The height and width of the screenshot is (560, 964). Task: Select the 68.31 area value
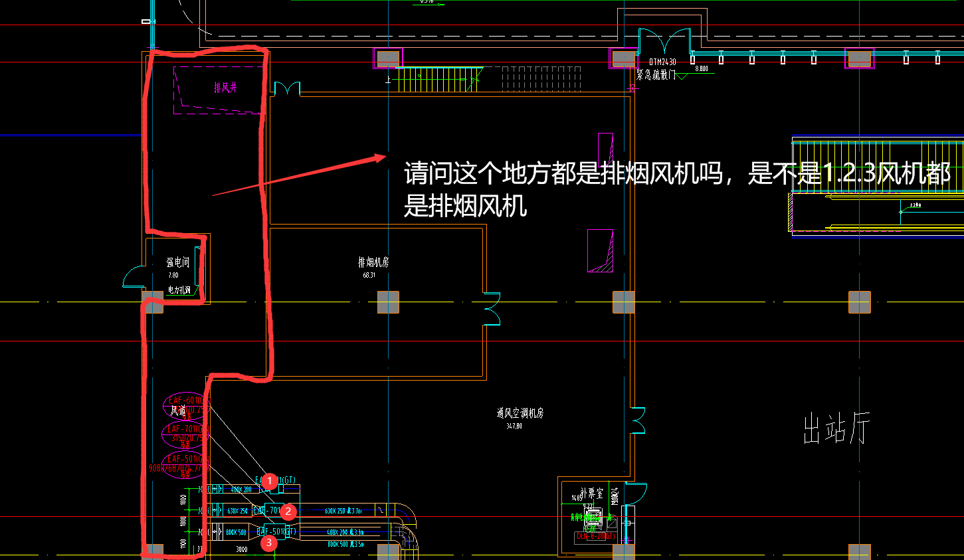pos(369,275)
